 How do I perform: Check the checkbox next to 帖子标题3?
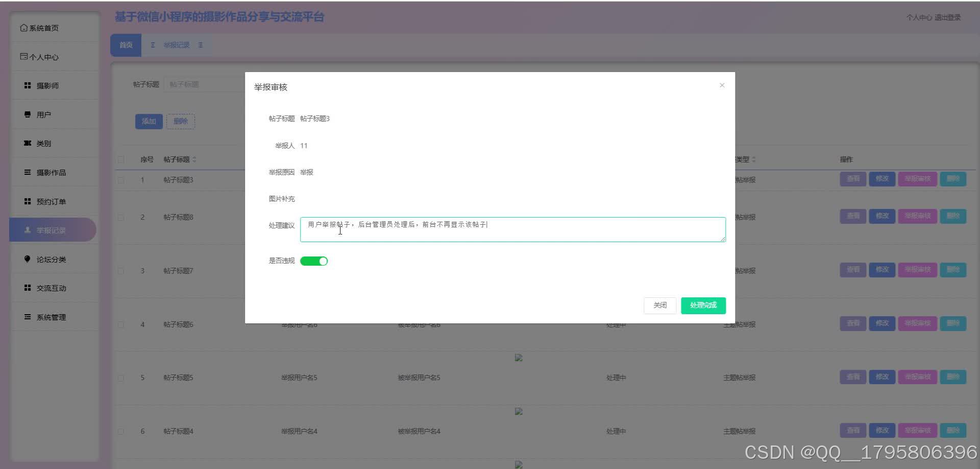coord(120,180)
